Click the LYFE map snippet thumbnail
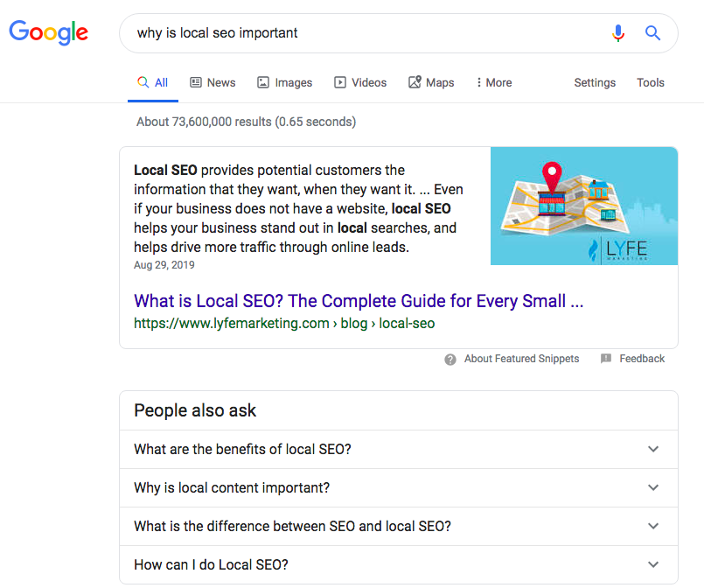Viewport: 704px width, 588px height. (583, 206)
